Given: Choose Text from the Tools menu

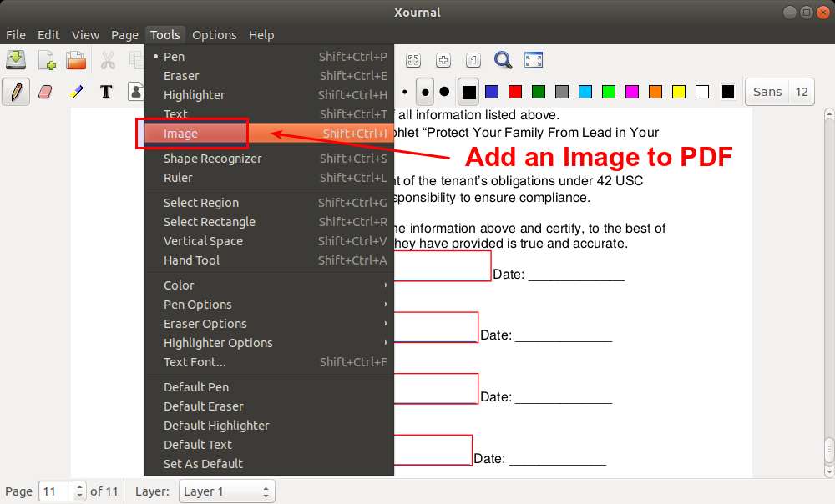Looking at the screenshot, I should tap(269, 113).
